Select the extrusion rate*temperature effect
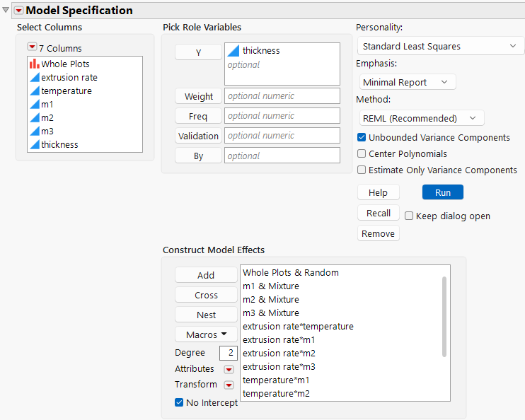The height and width of the screenshot is (420, 525). 298,326
